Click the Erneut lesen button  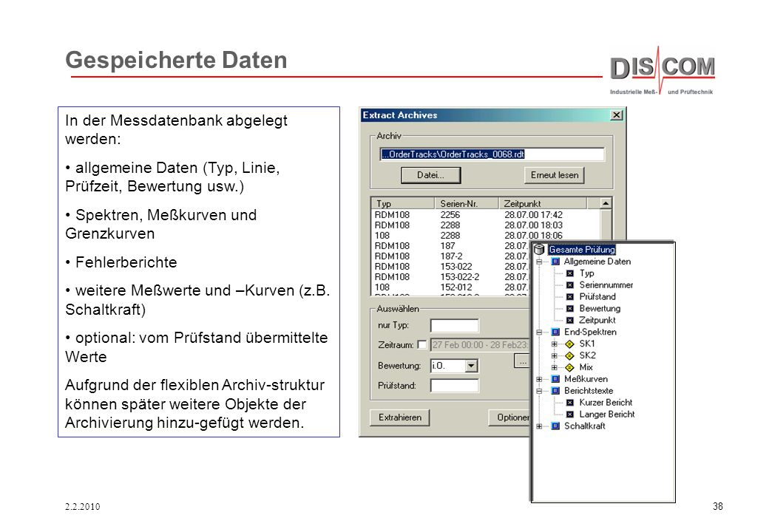(x=555, y=175)
